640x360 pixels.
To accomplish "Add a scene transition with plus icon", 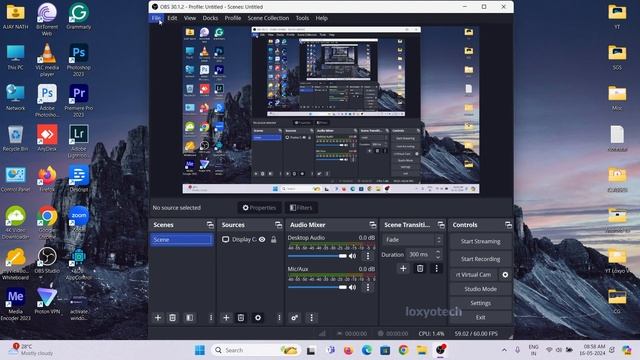I will 403,268.
